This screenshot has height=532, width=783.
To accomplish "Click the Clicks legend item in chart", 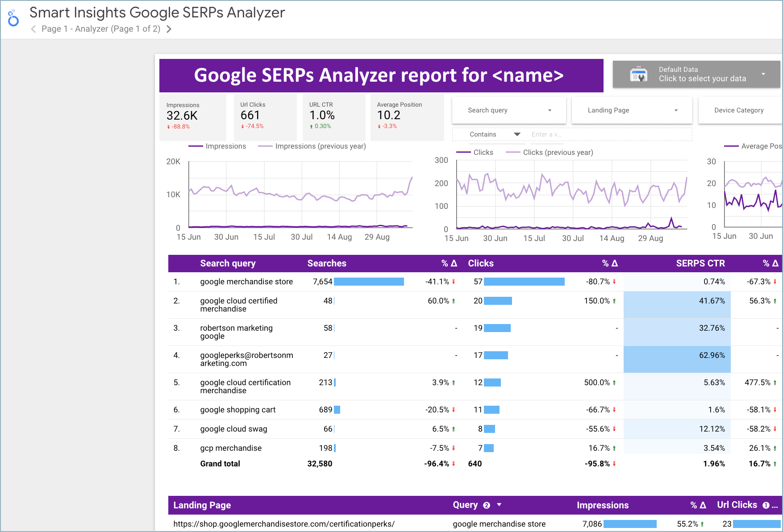I will [x=483, y=153].
